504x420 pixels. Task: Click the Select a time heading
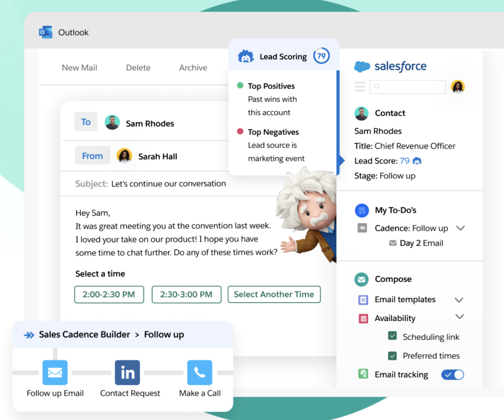click(100, 274)
